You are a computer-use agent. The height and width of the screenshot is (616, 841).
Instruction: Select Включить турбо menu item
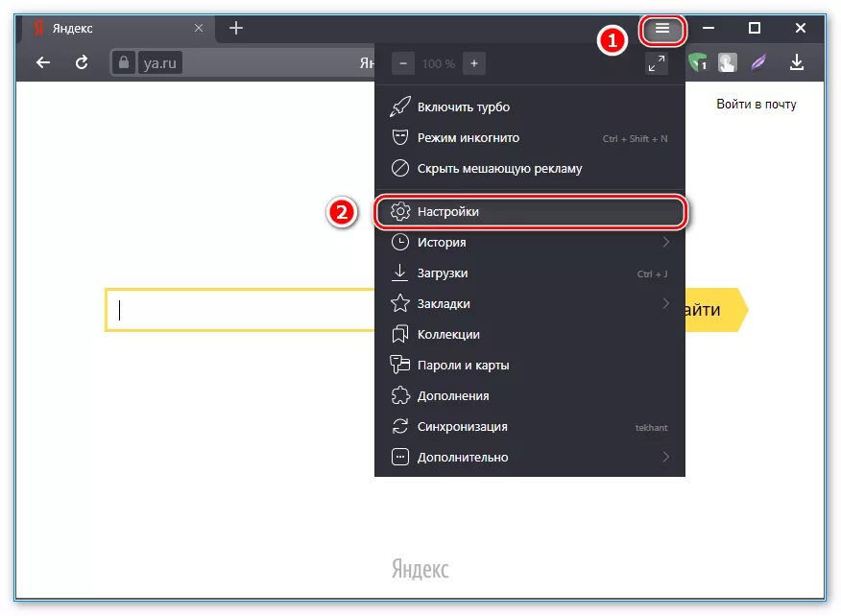(x=530, y=107)
